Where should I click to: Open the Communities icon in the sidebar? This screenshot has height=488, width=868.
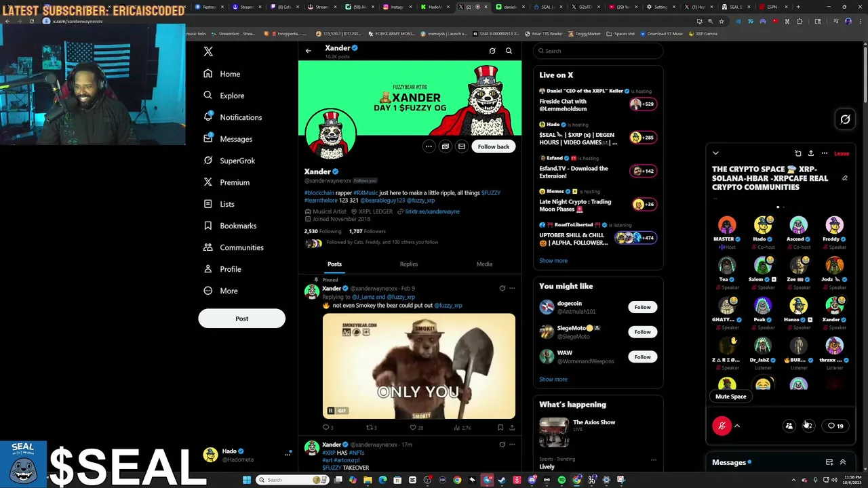(x=208, y=247)
